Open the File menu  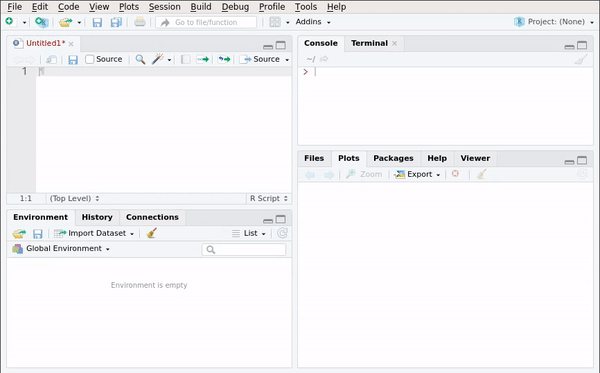click(x=15, y=7)
